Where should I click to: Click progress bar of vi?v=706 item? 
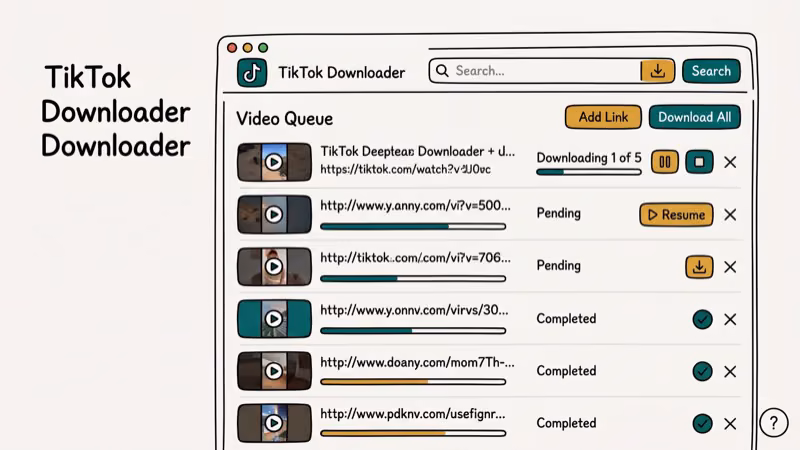point(413,279)
